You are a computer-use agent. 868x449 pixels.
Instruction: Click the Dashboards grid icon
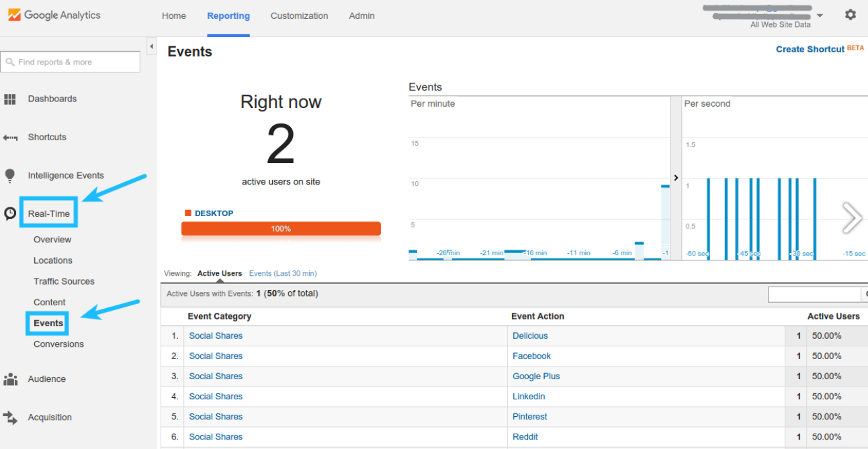10,99
